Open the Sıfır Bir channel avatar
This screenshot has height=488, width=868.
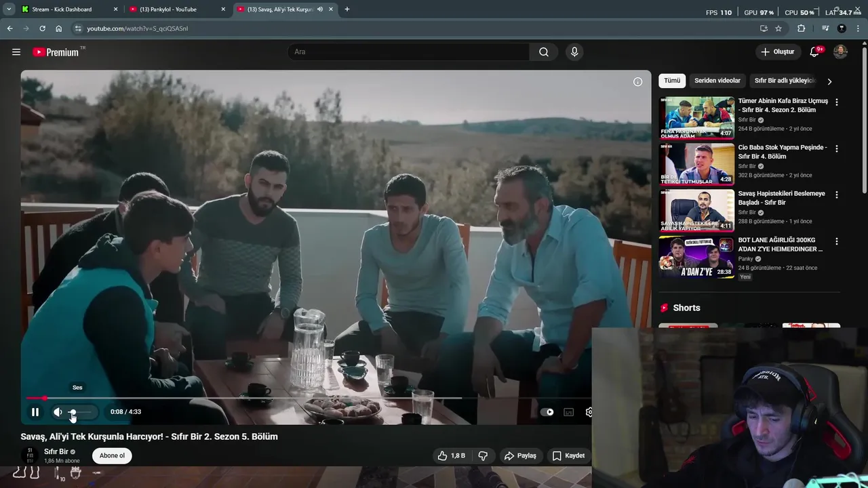[30, 456]
